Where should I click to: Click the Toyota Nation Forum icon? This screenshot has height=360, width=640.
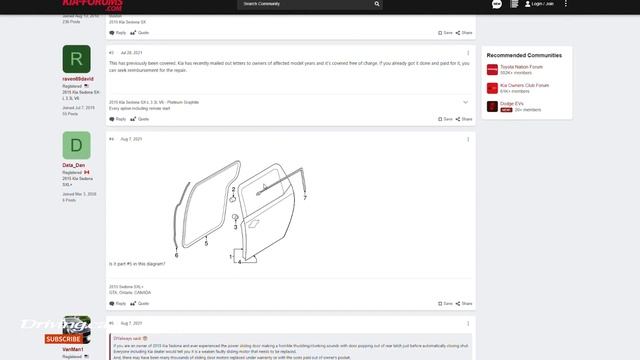click(x=492, y=70)
